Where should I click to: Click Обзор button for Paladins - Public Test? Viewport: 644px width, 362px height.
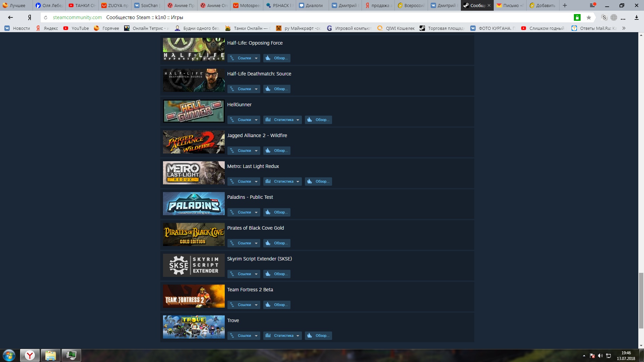click(277, 212)
